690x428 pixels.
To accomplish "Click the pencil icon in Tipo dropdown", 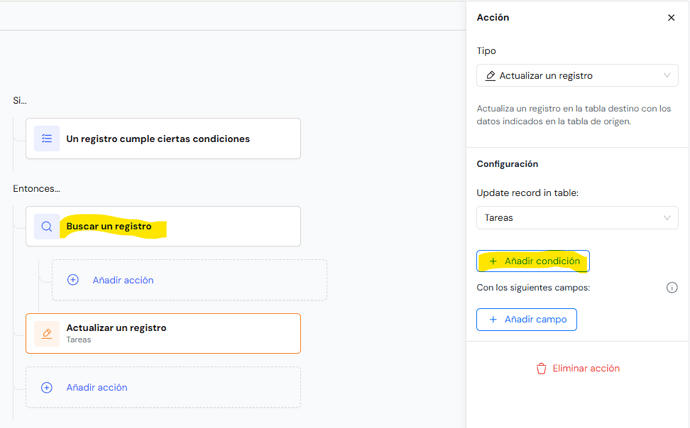I will click(x=490, y=76).
